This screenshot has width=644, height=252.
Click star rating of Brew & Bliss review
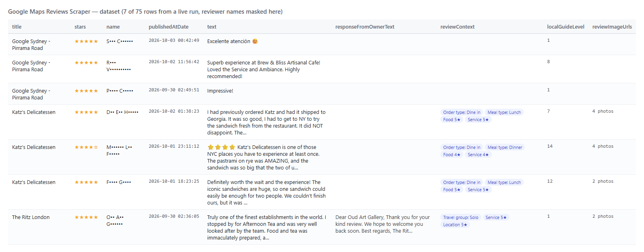pyautogui.click(x=86, y=63)
